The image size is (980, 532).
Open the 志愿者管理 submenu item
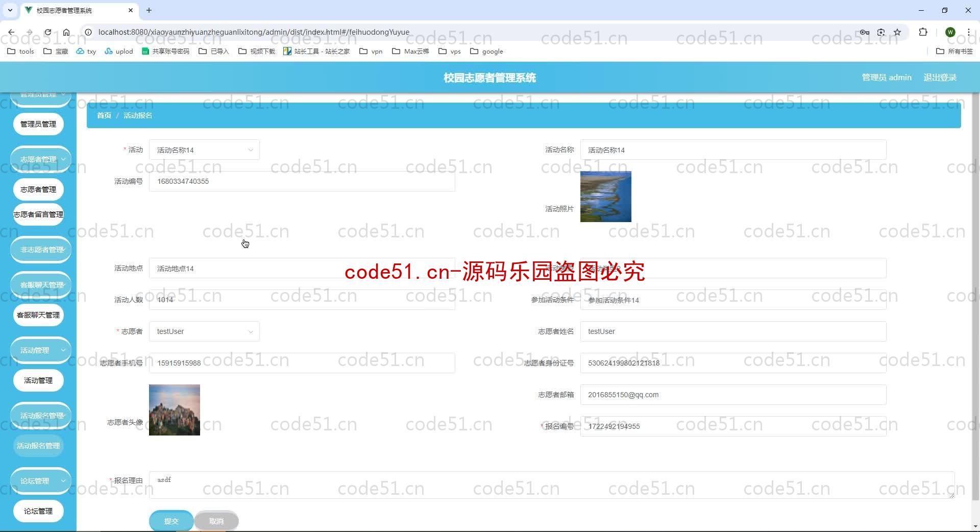(38, 189)
